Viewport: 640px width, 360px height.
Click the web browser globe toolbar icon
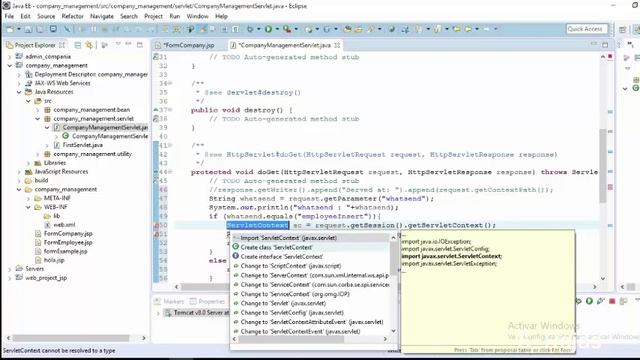[392, 29]
